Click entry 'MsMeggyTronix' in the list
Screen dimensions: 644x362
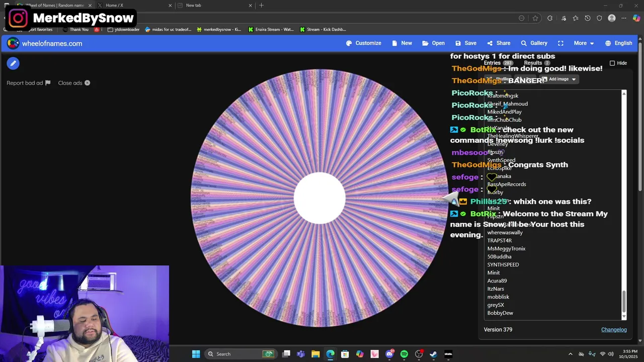pos(506,248)
